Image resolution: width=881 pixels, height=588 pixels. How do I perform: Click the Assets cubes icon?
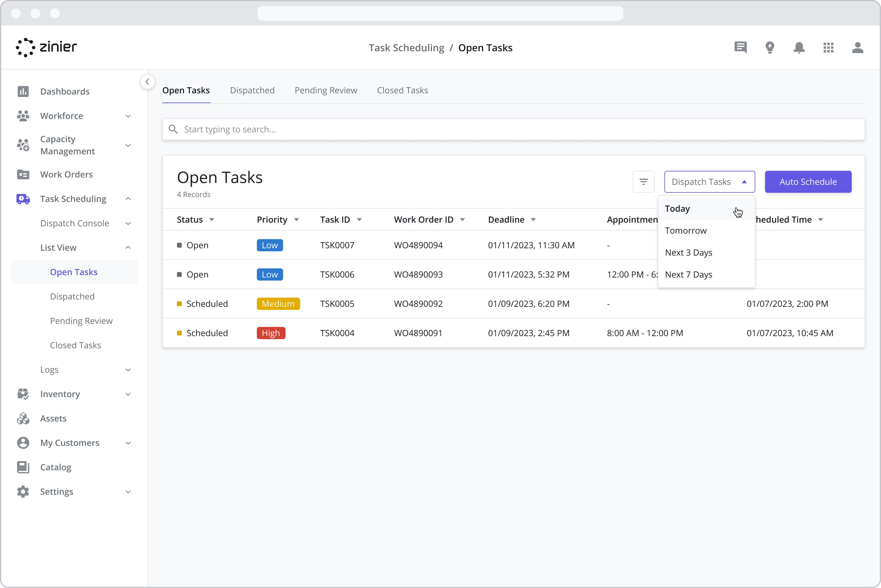pos(23,418)
